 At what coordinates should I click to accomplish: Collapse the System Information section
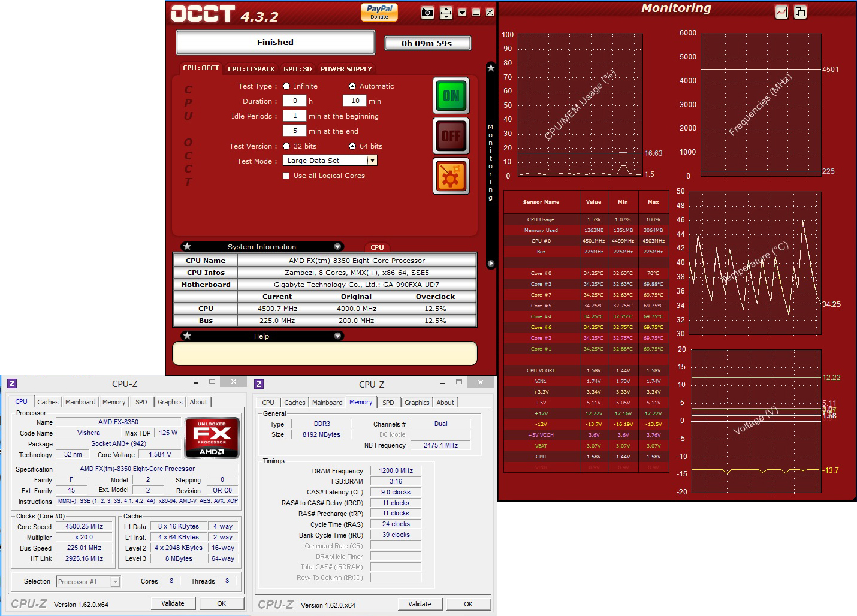click(x=337, y=246)
